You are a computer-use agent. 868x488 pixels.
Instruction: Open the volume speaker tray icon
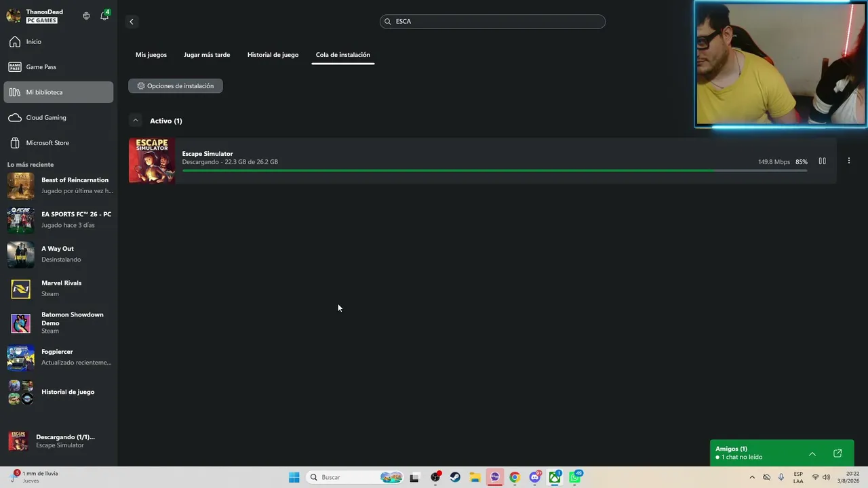click(826, 477)
